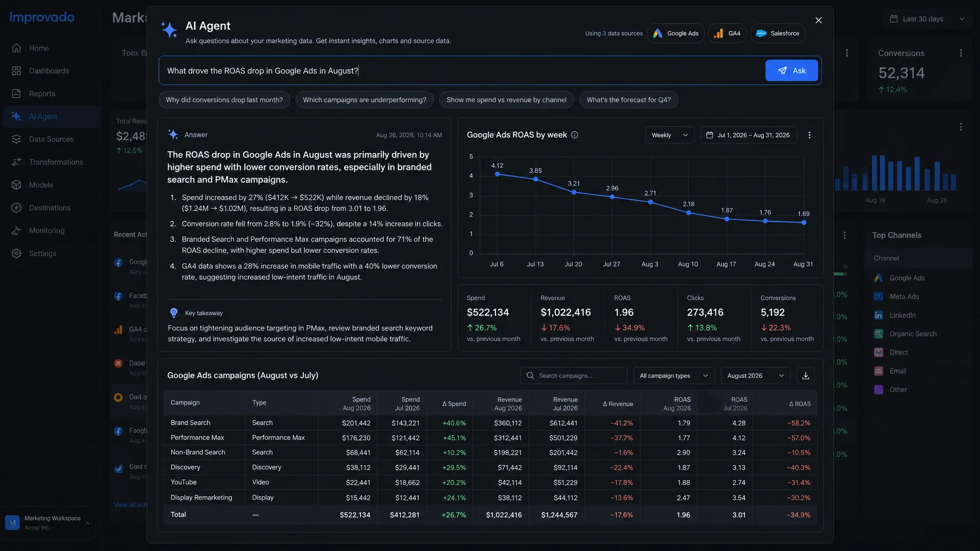Click the question input field
The image size is (980, 551).
pos(463,71)
